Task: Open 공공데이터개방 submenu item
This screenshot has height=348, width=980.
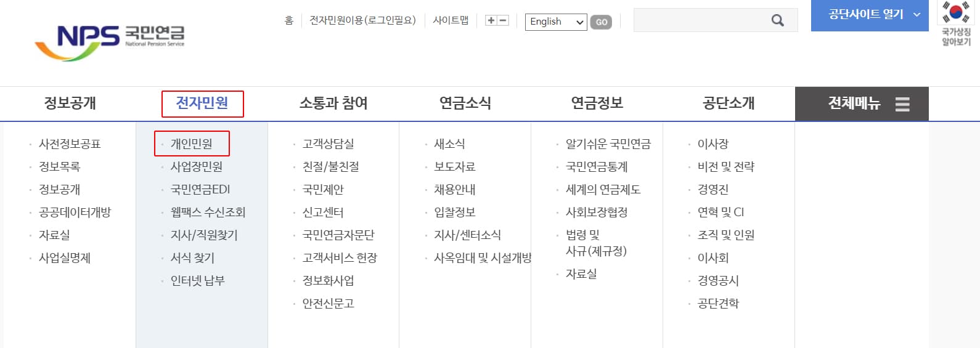Action: (75, 212)
